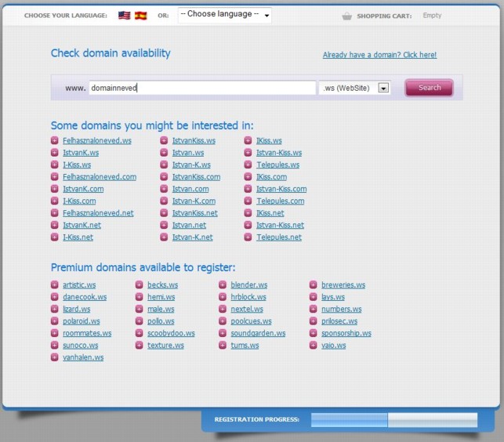The width and height of the screenshot is (504, 442).
Task: Click the shopping cart basket icon
Action: [346, 16]
